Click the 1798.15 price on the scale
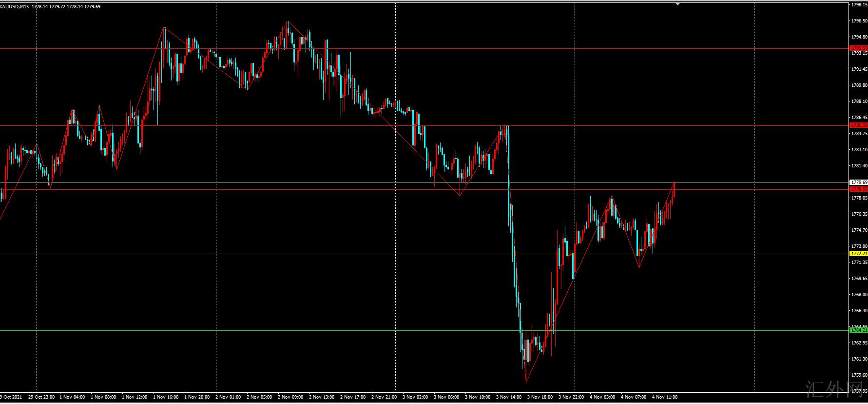Viewport: 868px width, 404px height. tap(859, 5)
